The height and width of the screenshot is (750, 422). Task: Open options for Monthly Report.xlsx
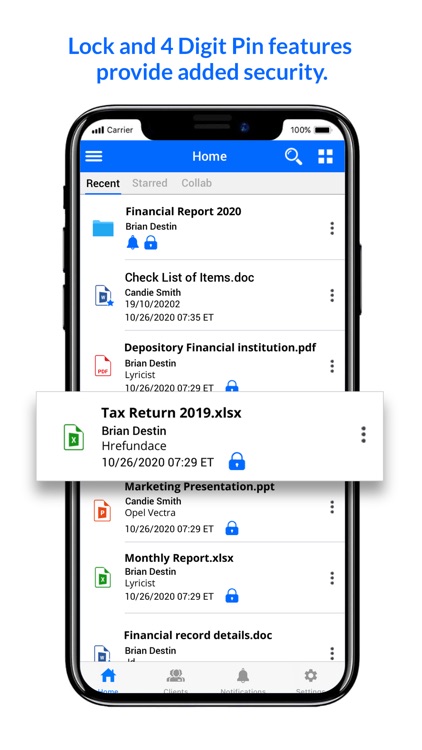pos(332,577)
